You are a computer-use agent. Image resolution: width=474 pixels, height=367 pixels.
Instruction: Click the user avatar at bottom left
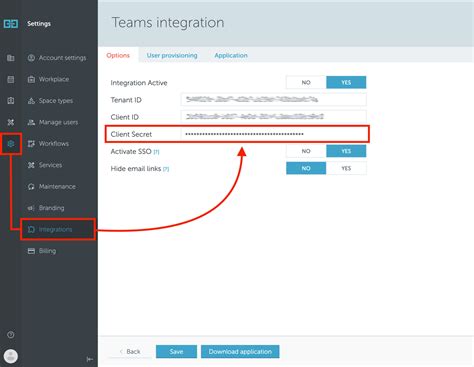click(11, 356)
